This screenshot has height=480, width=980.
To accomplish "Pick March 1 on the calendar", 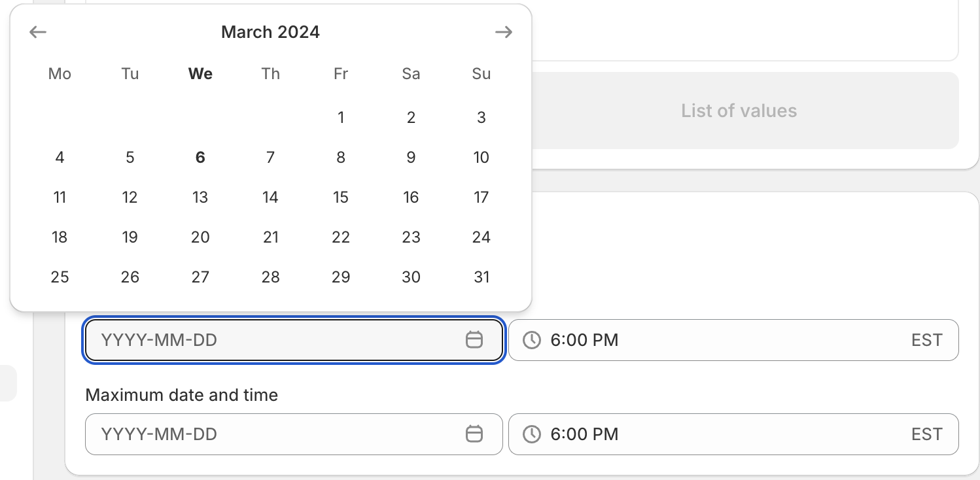I will click(x=341, y=118).
